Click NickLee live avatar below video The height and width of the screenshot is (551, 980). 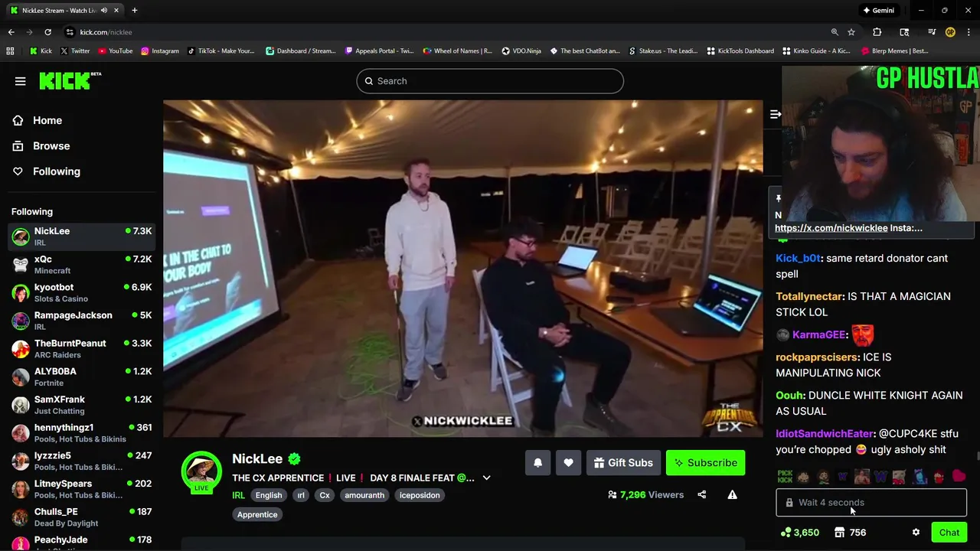pyautogui.click(x=201, y=471)
